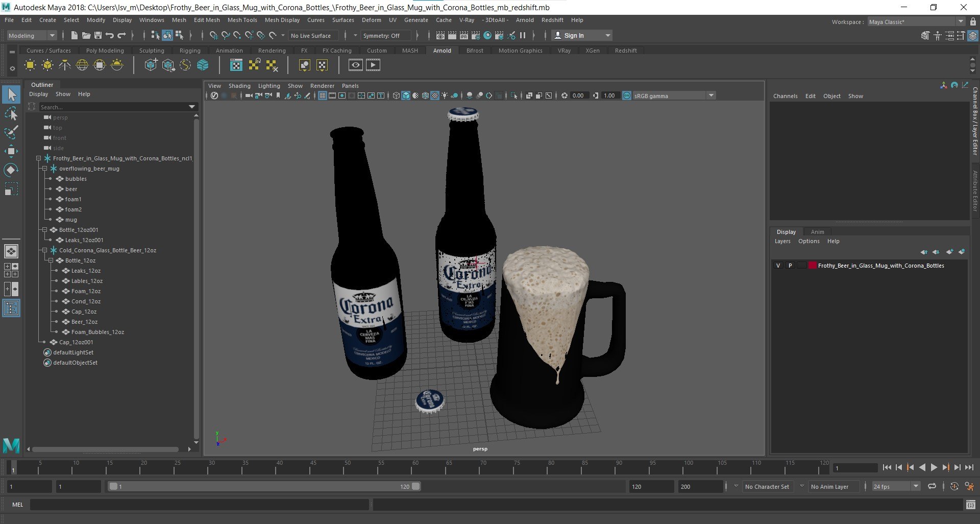Open the Mesh Tools menu

pyautogui.click(x=242, y=20)
